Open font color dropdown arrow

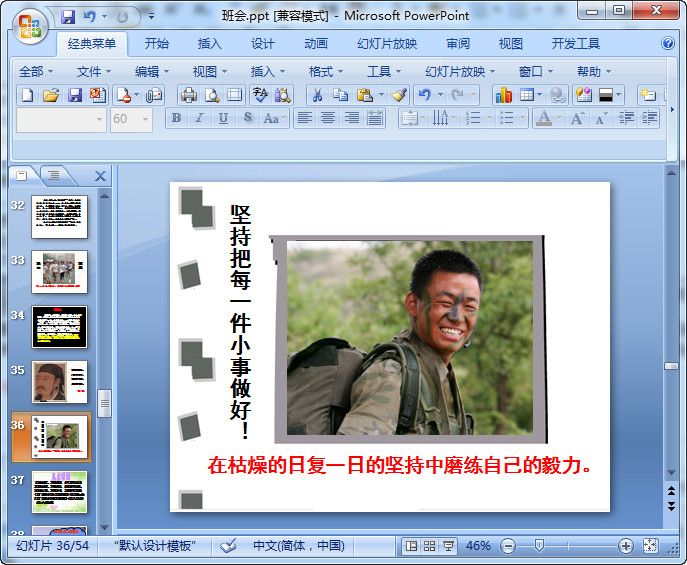click(559, 118)
